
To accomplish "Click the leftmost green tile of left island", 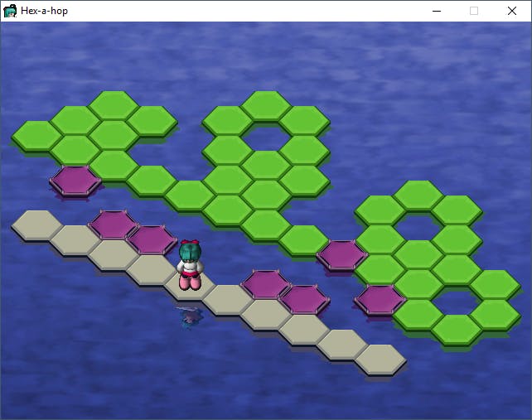I will (x=36, y=135).
